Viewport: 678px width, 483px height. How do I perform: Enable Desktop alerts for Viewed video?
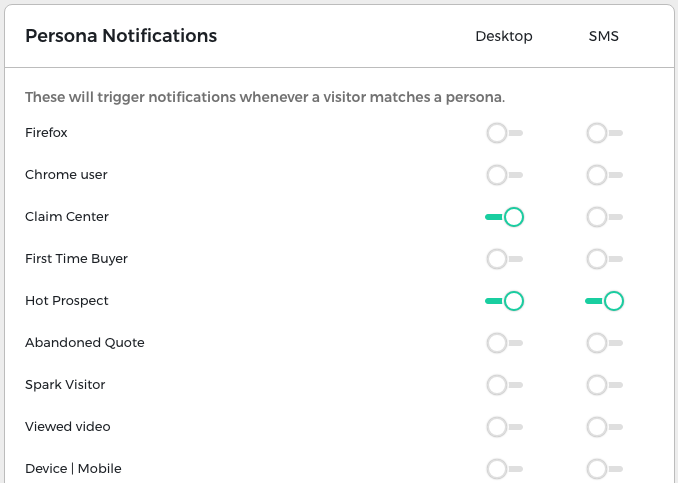click(504, 427)
